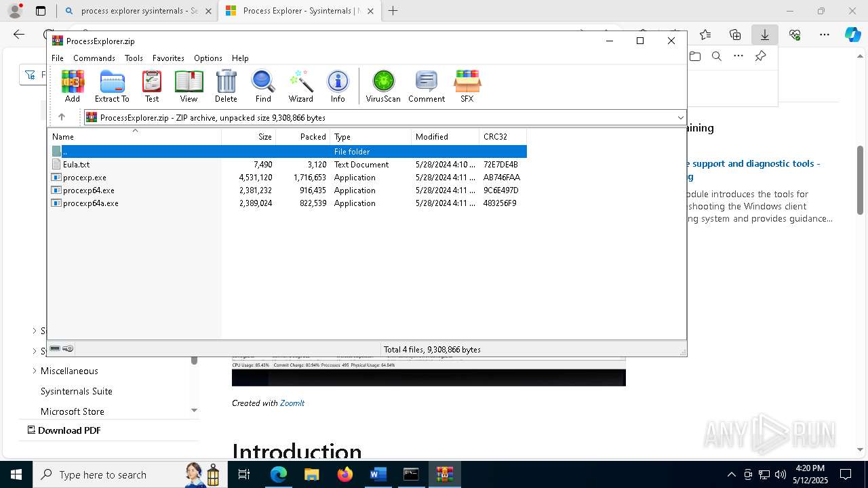The height and width of the screenshot is (488, 868).
Task: Click the Extract To toolbar icon
Action: point(112,86)
